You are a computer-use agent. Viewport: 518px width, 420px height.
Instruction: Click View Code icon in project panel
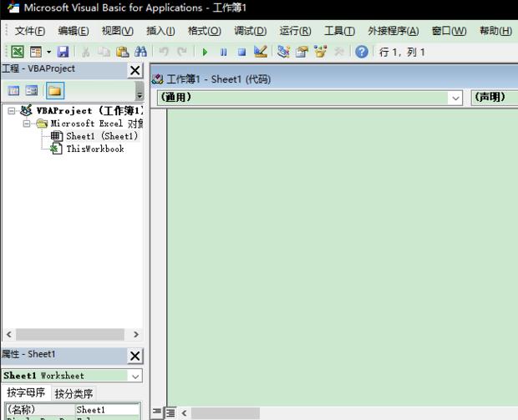(13, 91)
